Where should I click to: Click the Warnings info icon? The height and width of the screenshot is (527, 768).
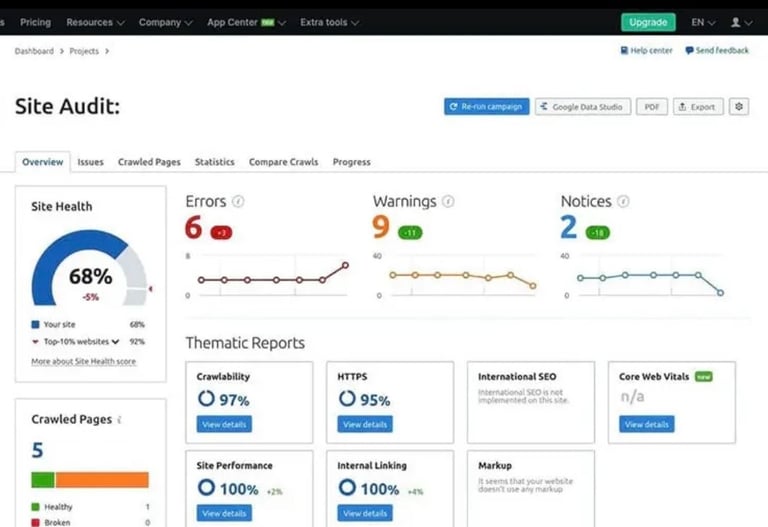(x=448, y=201)
